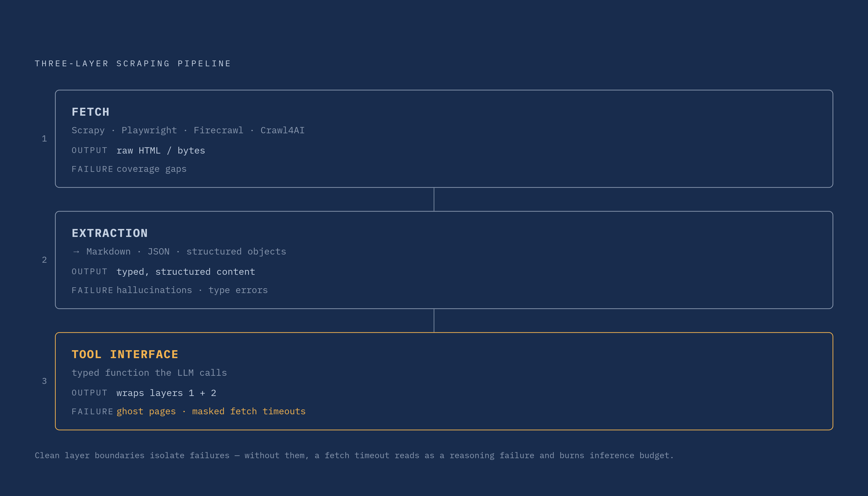Click the raw HTML / bytes output text
868x496 pixels.
pos(161,151)
